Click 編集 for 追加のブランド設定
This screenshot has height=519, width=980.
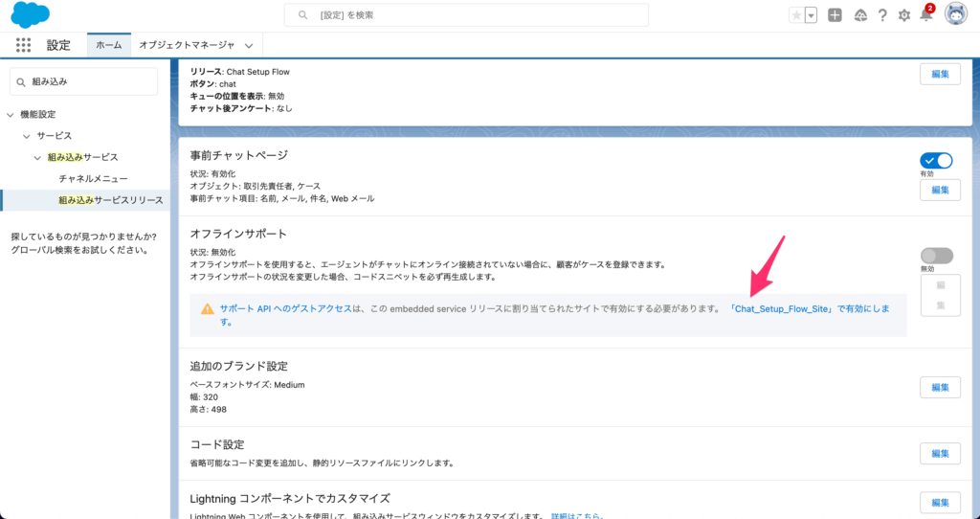point(940,387)
